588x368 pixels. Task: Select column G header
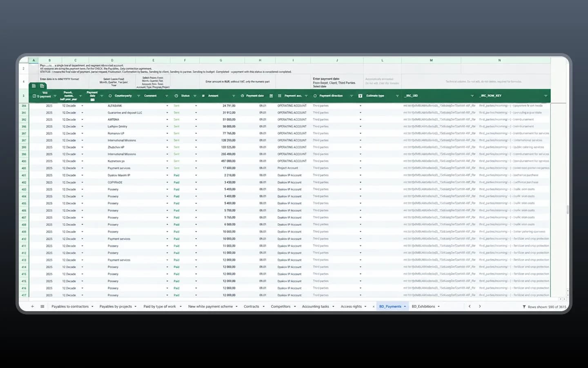pos(221,60)
